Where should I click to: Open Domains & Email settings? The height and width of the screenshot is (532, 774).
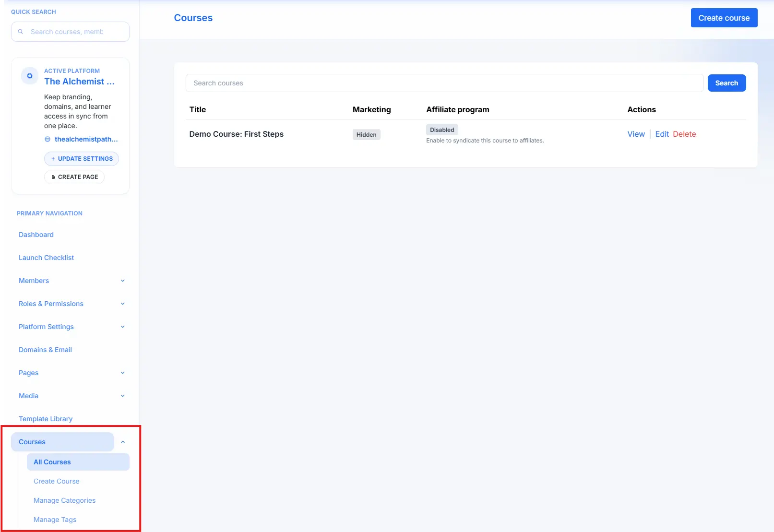pyautogui.click(x=45, y=350)
